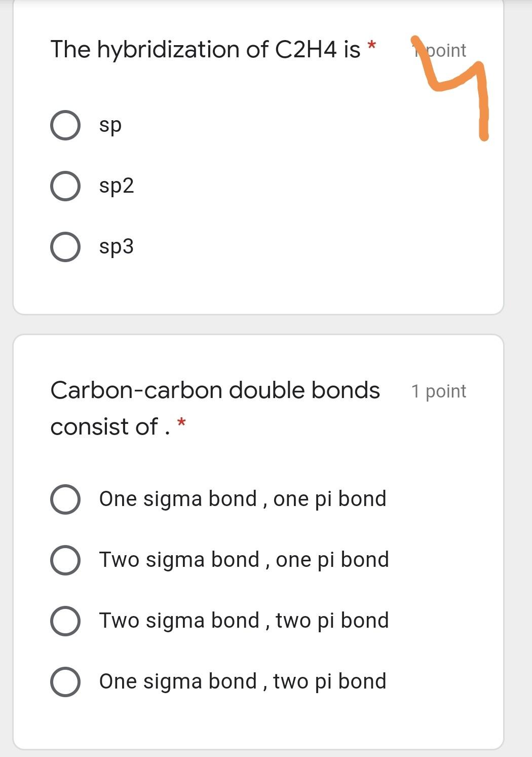Choose the "sp2" radio option
This screenshot has height=757, width=532.
(x=65, y=186)
